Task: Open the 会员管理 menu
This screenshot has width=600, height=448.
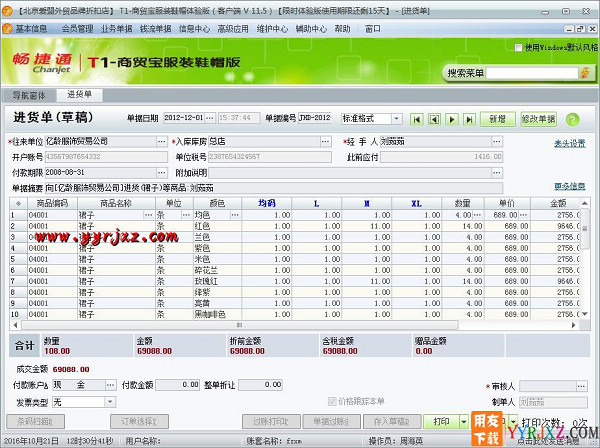Action: click(78, 29)
